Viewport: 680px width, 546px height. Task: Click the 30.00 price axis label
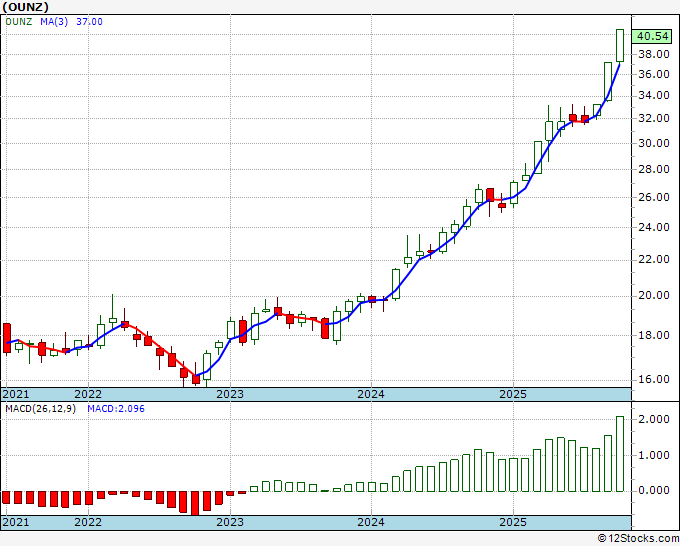click(x=654, y=143)
